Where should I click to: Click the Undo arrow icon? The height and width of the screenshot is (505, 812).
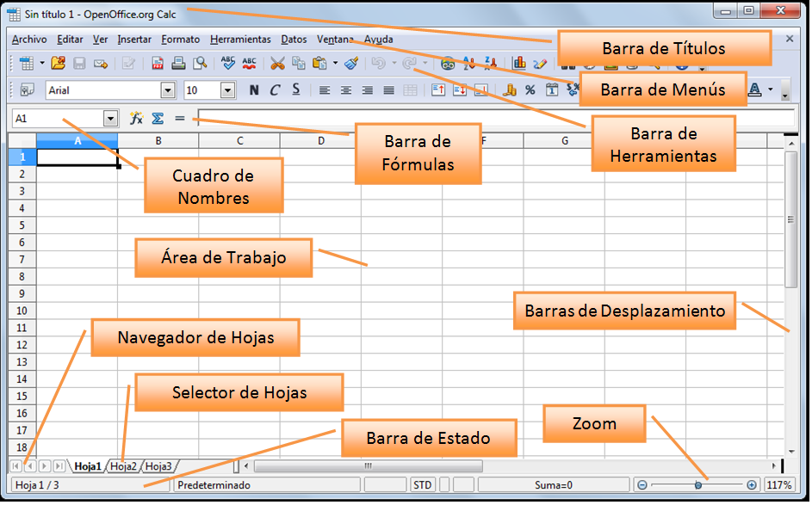pyautogui.click(x=379, y=64)
